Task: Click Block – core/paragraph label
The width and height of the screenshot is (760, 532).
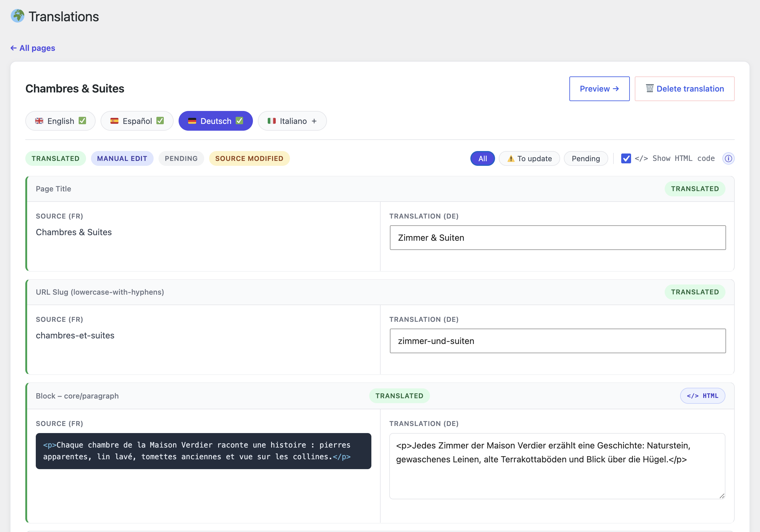Action: point(77,396)
